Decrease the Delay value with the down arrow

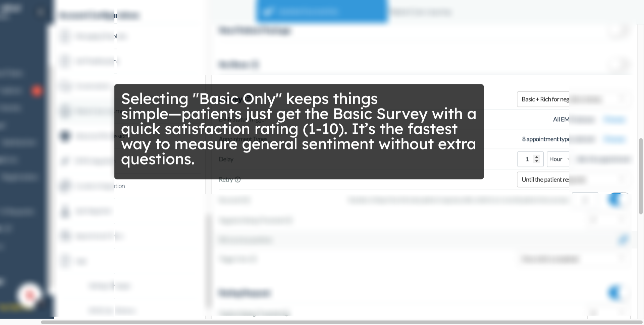point(537,161)
